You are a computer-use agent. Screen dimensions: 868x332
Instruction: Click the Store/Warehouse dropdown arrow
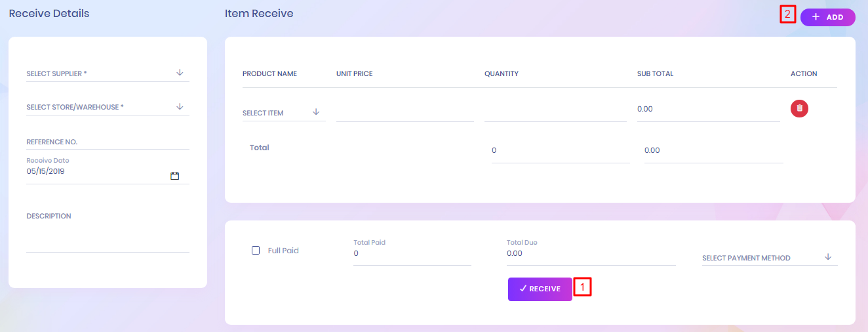pos(180,106)
